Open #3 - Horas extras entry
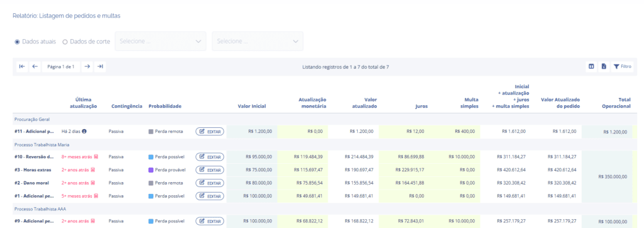Screen dimensions: 644x228 pos(33,169)
